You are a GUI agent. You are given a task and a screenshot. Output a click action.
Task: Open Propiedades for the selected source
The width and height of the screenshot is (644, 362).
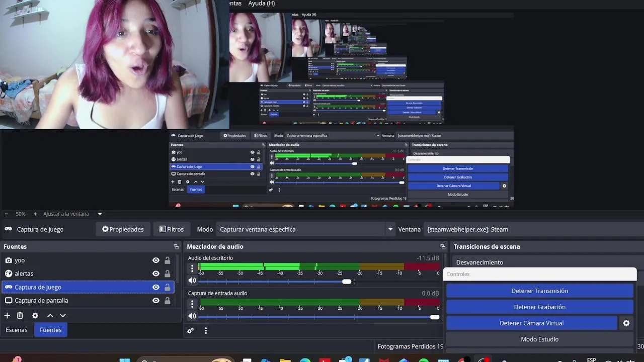(x=123, y=229)
